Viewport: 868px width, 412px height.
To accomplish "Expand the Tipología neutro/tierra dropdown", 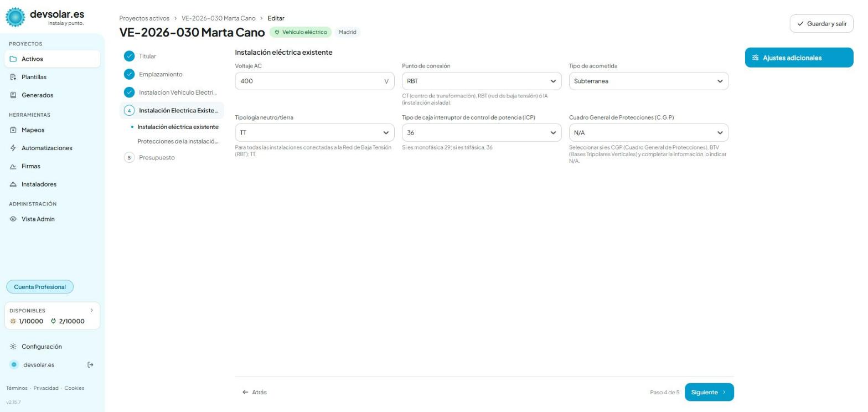I will coord(314,133).
